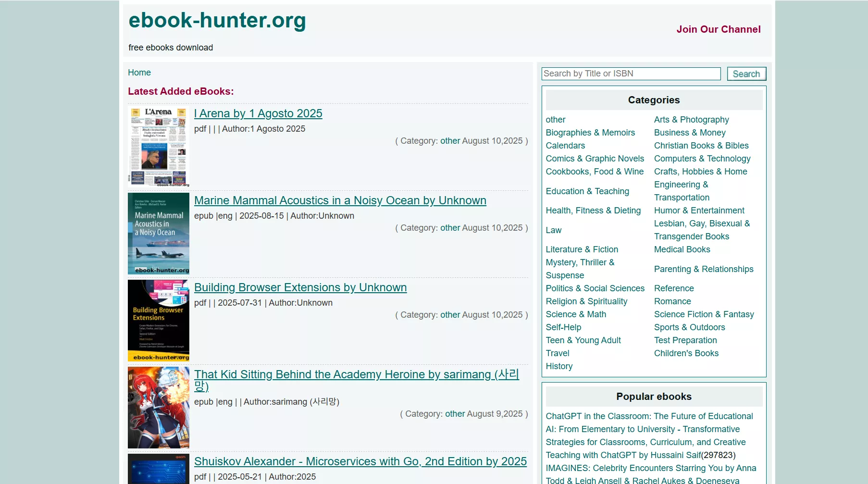Open Mystery, Thriller & Suspense category
The image size is (868, 484).
point(580,269)
